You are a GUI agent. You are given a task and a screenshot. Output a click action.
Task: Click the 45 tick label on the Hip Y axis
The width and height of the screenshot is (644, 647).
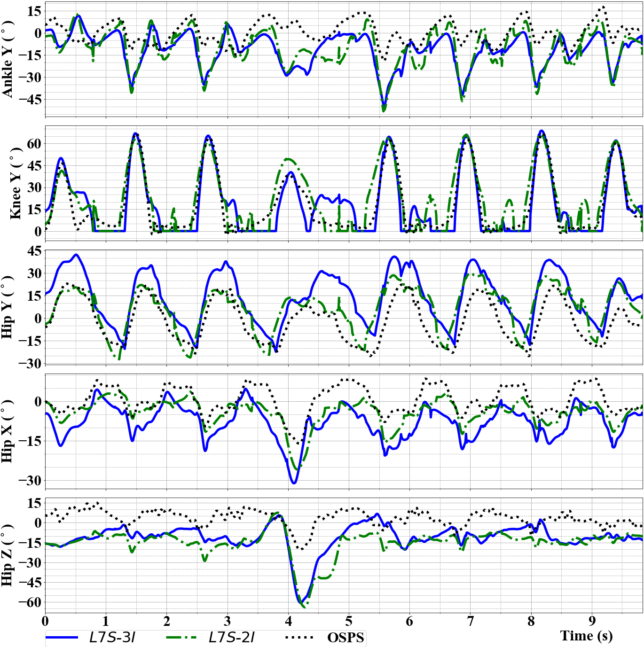tap(34, 251)
